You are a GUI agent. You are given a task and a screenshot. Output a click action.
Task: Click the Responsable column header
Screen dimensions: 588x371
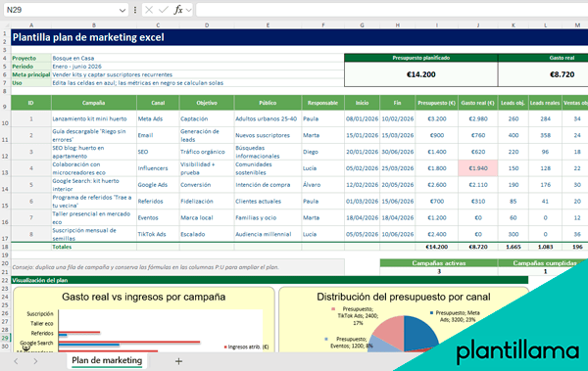[322, 103]
